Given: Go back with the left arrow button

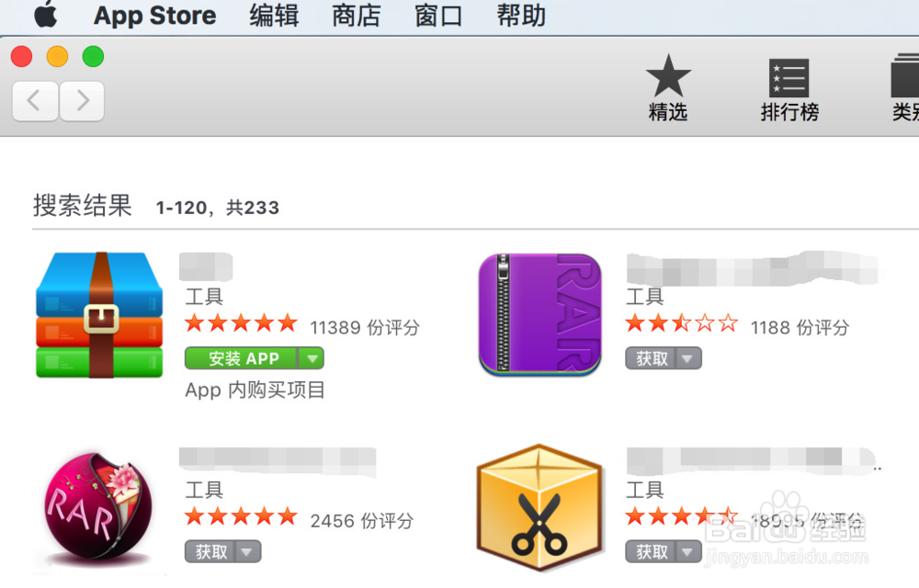Looking at the screenshot, I should tap(35, 100).
